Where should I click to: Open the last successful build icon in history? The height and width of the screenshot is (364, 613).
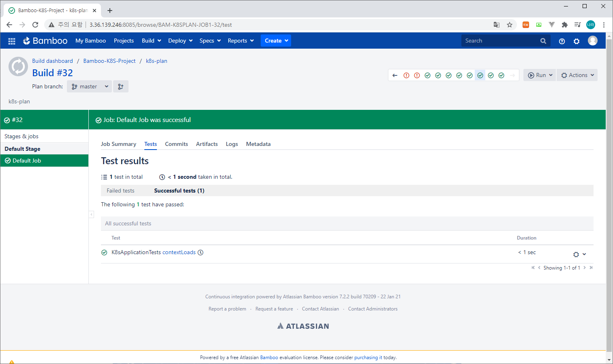click(x=501, y=75)
